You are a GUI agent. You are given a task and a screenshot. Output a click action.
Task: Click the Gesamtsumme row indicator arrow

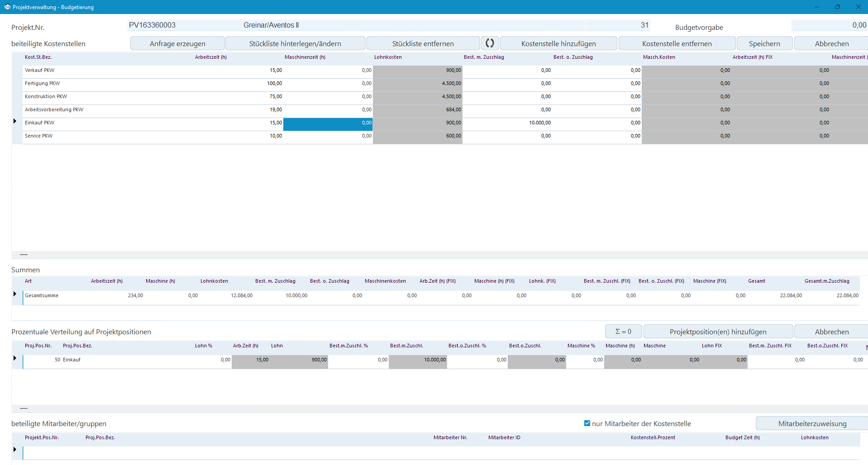(15, 294)
